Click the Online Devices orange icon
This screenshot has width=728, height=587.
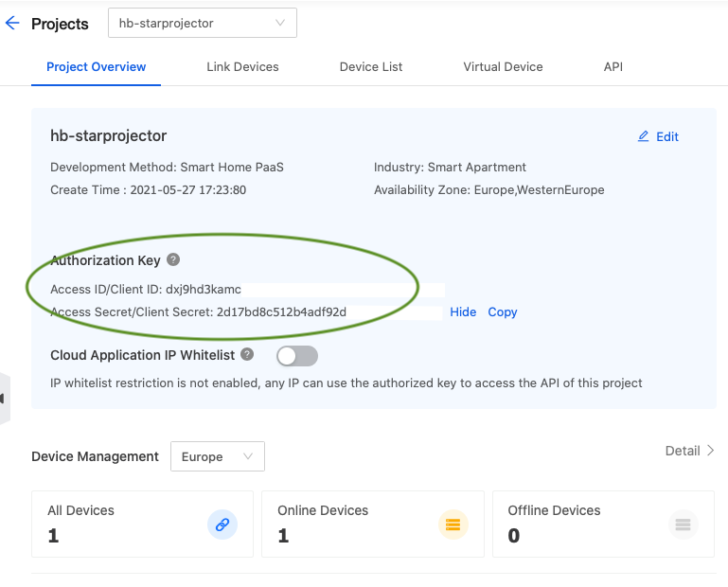tap(453, 524)
